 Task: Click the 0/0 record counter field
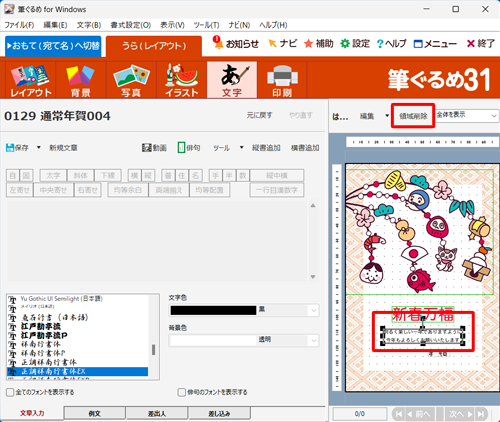click(360, 414)
